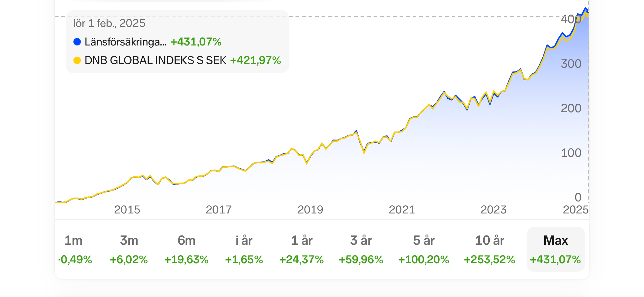Click the yellow DNB Global legend dot
This screenshot has height=297, width=644.
77,60
